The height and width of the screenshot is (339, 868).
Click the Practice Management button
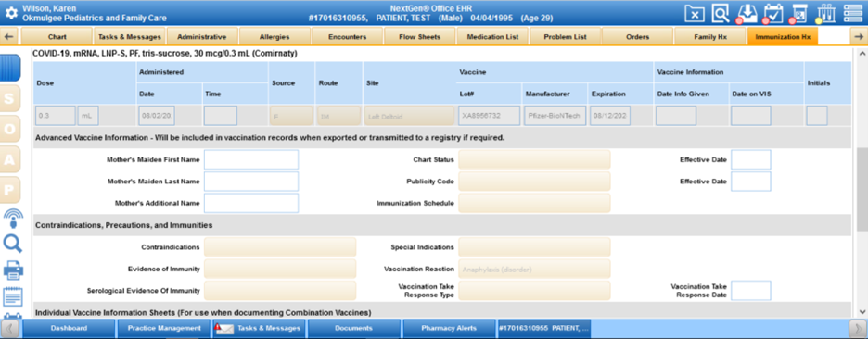164,328
